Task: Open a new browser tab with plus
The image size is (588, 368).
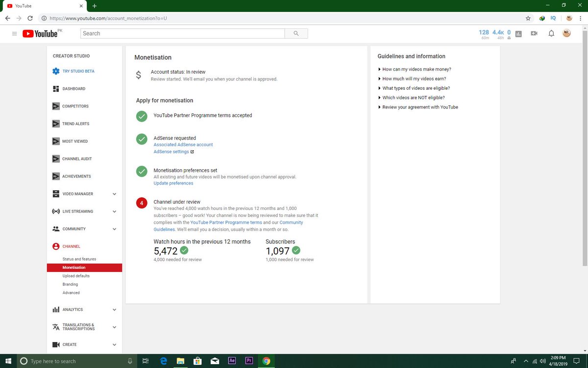Action: tap(94, 6)
